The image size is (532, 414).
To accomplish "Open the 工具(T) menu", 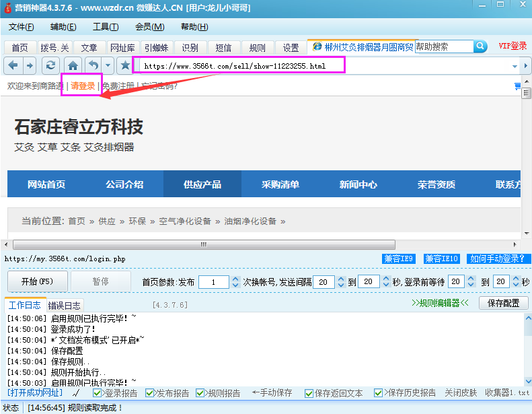I will coord(106,27).
